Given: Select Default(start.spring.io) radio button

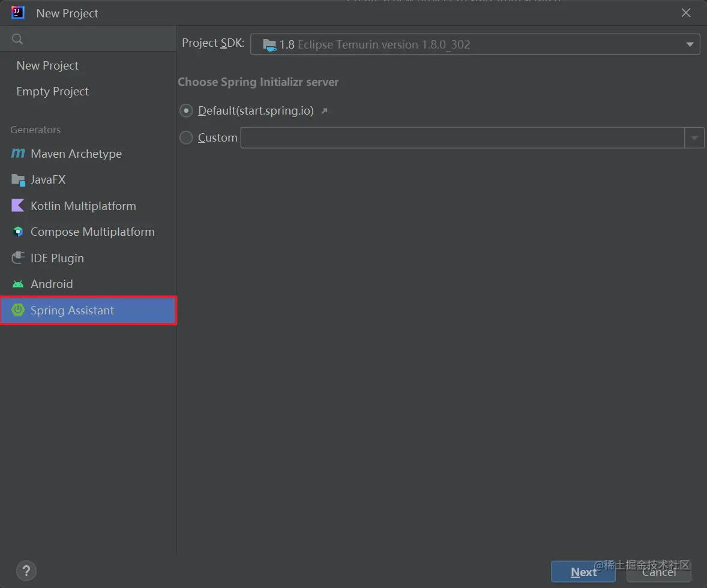Looking at the screenshot, I should click(186, 110).
